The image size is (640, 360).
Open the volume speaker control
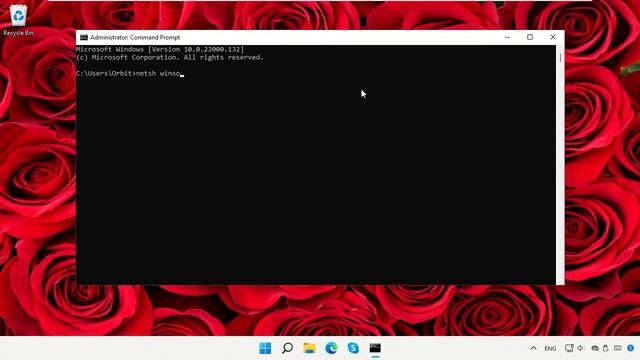[580, 348]
